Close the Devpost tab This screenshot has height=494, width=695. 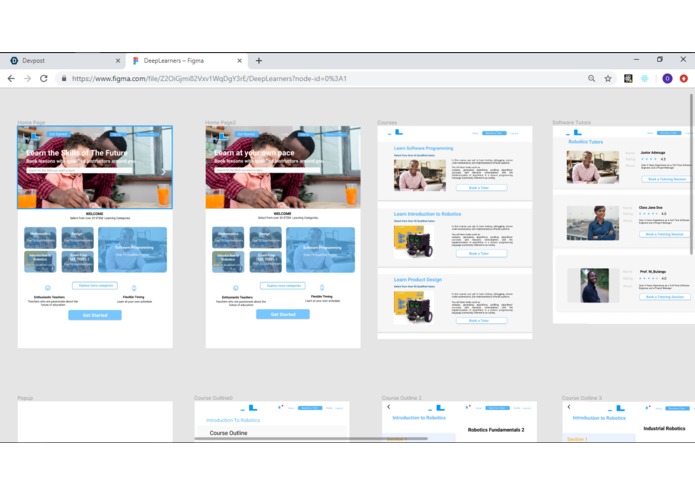coord(117,61)
